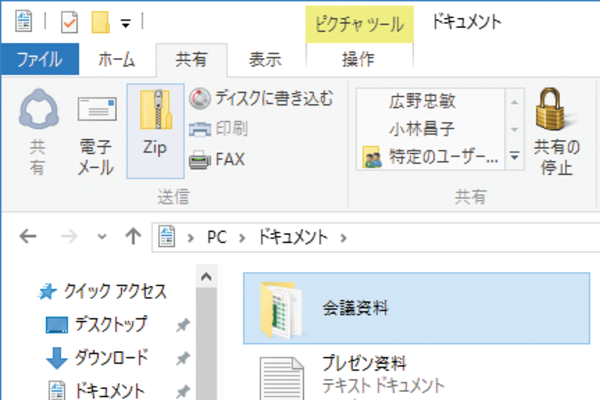The width and height of the screenshot is (600, 400).
Task: Open ドキュメント in navigation pane
Action: (x=97, y=390)
